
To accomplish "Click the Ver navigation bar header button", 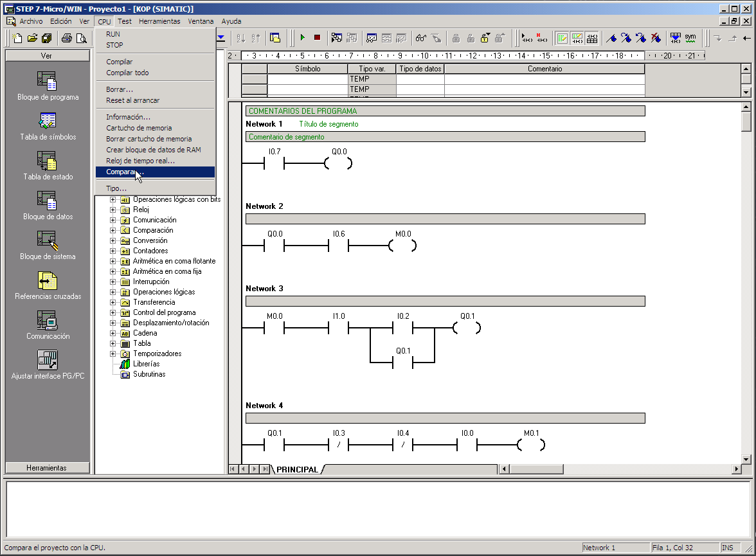I will pos(48,56).
